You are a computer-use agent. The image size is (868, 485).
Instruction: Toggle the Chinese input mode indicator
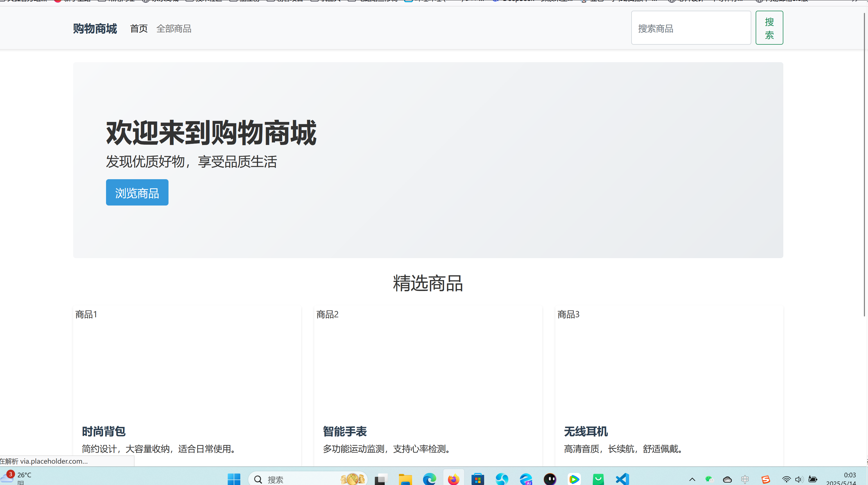point(745,479)
